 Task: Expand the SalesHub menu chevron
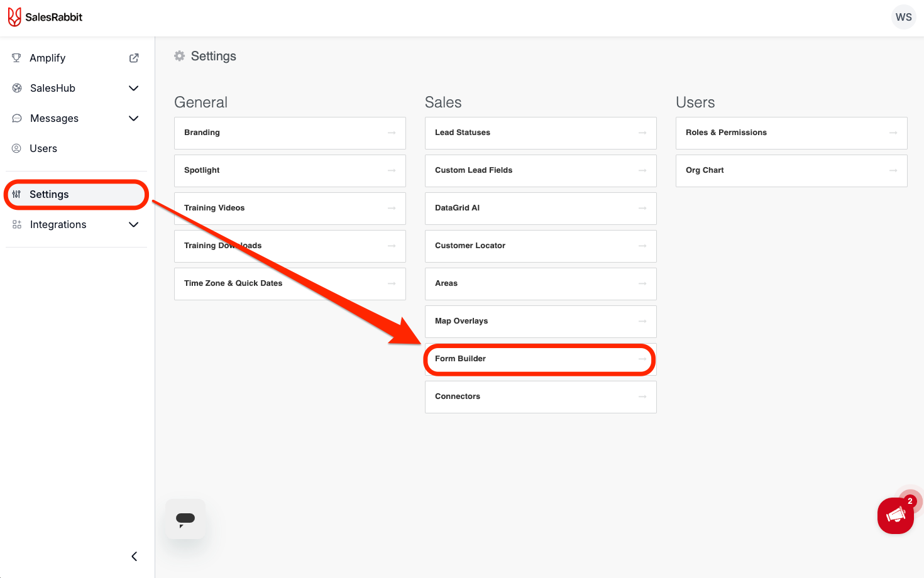133,88
